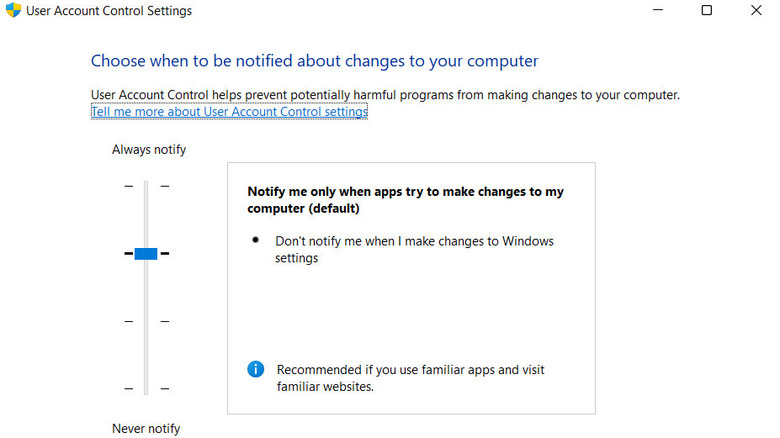Click the User Account Control shield icon
This screenshot has height=438, width=780.
click(13, 11)
